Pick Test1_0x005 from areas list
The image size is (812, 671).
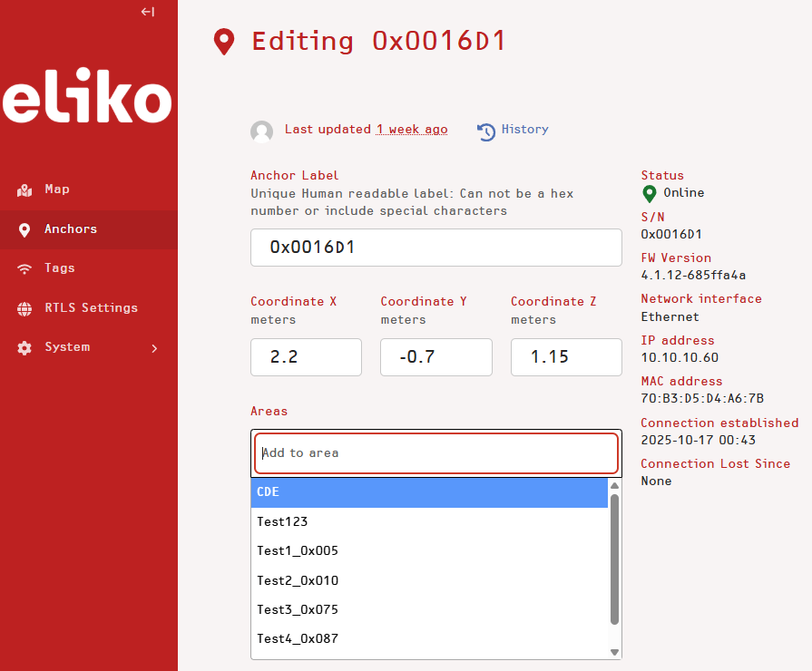[x=428, y=550]
